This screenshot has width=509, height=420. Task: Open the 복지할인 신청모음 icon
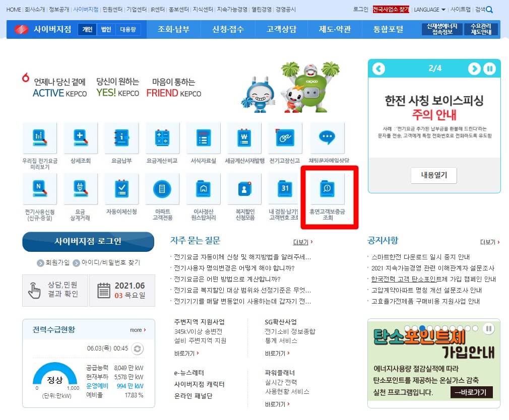pyautogui.click(x=244, y=189)
